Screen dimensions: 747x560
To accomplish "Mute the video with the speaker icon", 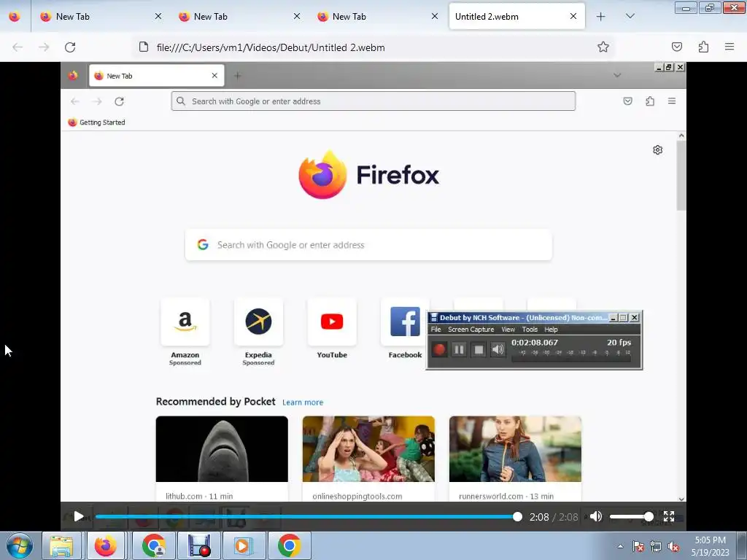I will (595, 517).
